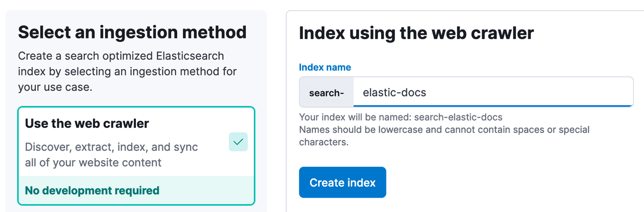Click the "Discover, extract, index, and sync" text line
Screen dimensions: 644x212
click(111, 147)
